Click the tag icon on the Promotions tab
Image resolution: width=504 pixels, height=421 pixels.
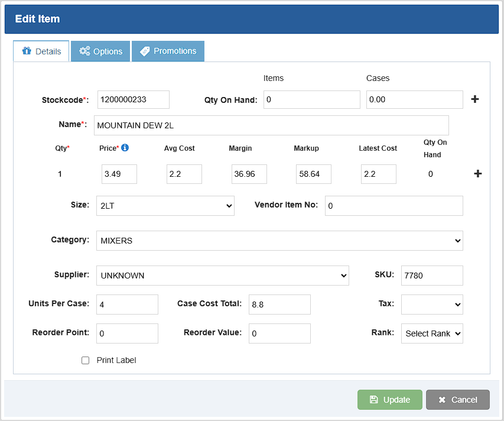(x=145, y=51)
